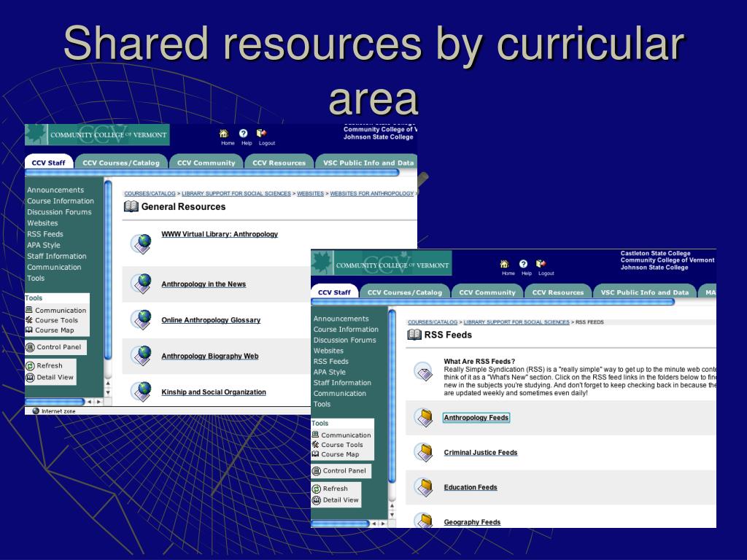Select CCV Staff tab in left window

click(x=49, y=163)
